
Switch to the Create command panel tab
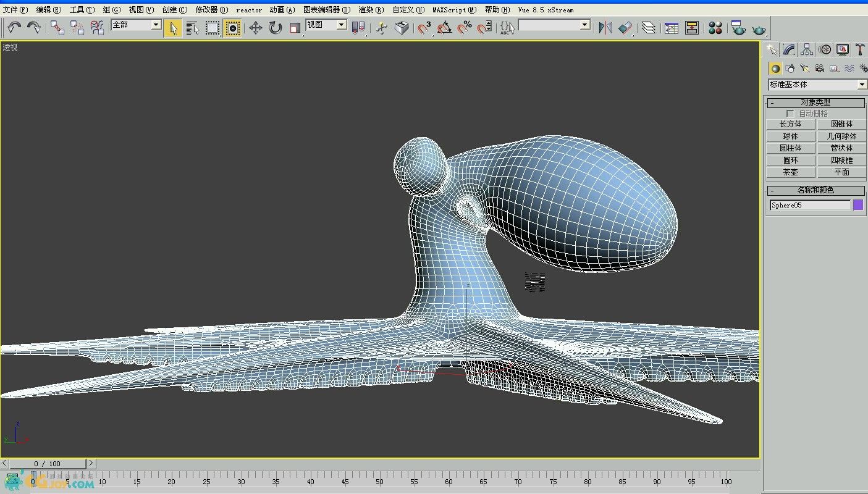pyautogui.click(x=772, y=49)
